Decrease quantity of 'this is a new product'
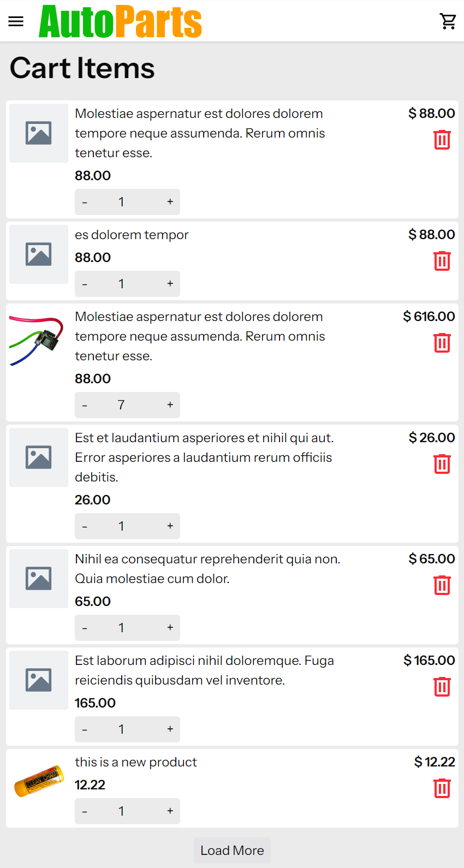The image size is (464, 868). click(x=85, y=811)
